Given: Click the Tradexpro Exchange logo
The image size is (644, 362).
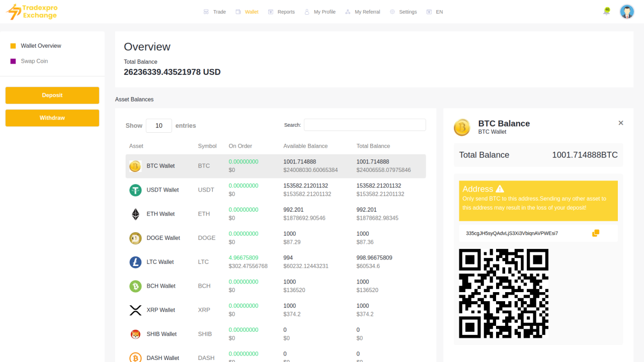Looking at the screenshot, I should point(31,12).
